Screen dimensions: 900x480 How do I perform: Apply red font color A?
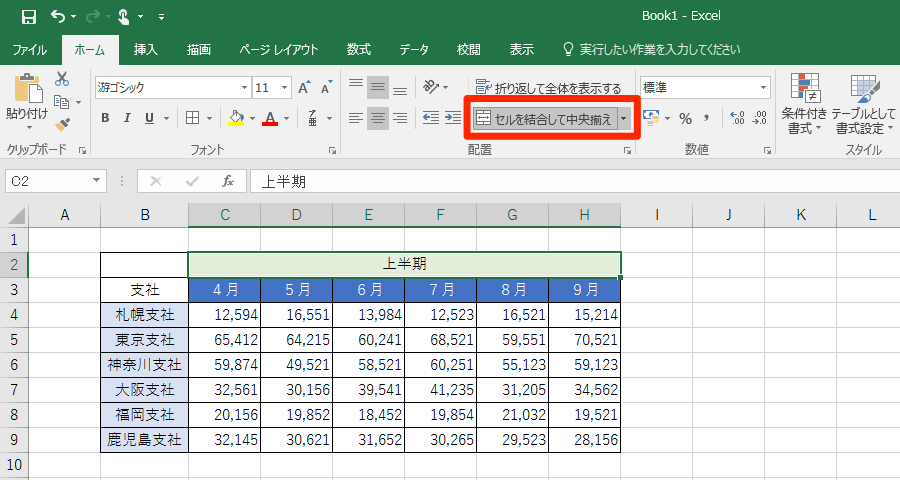click(270, 118)
